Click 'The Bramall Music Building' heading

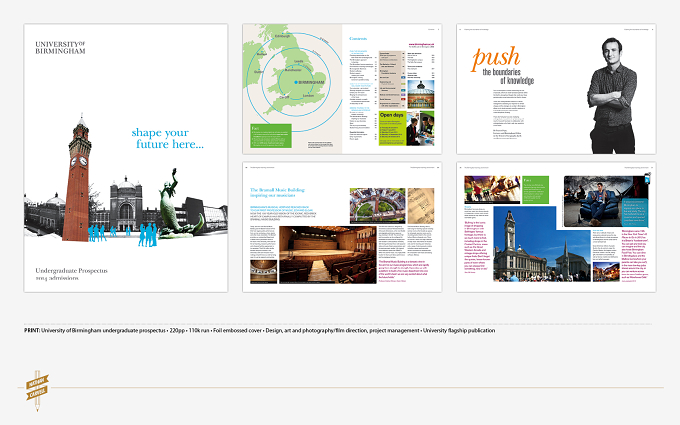(x=278, y=193)
